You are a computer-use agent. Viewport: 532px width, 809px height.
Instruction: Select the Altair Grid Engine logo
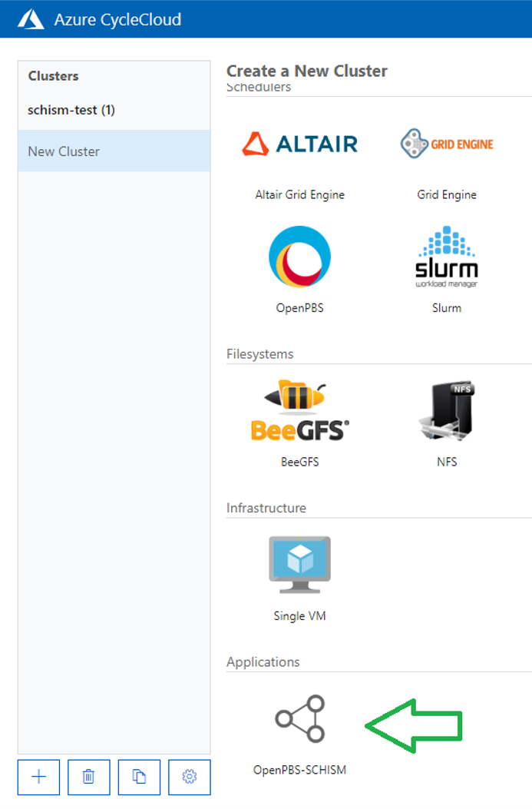299,144
